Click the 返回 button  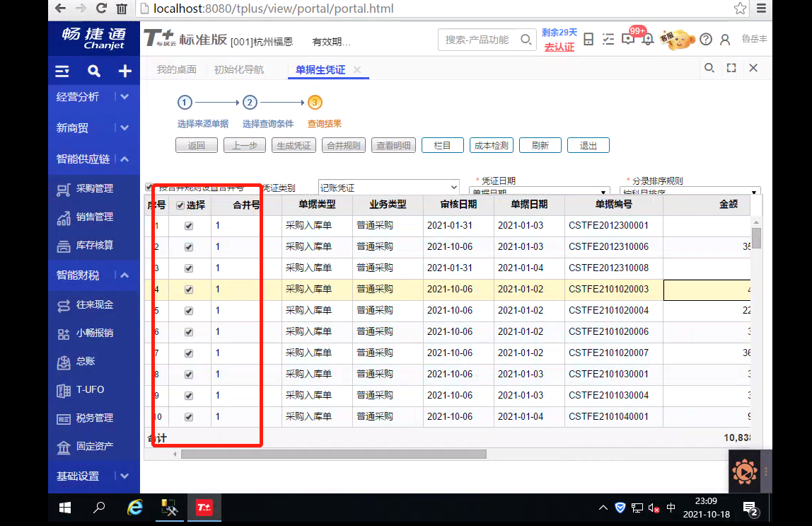point(196,146)
